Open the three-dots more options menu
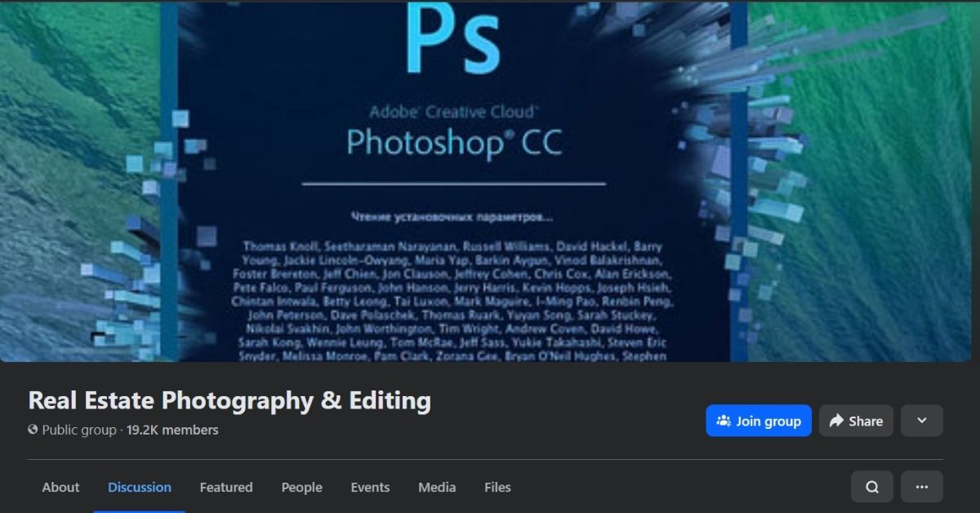 pos(922,487)
